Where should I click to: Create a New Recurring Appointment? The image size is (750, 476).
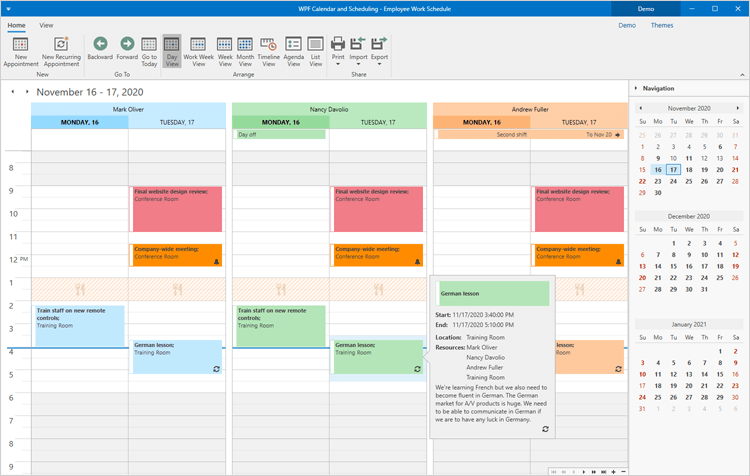tap(61, 52)
